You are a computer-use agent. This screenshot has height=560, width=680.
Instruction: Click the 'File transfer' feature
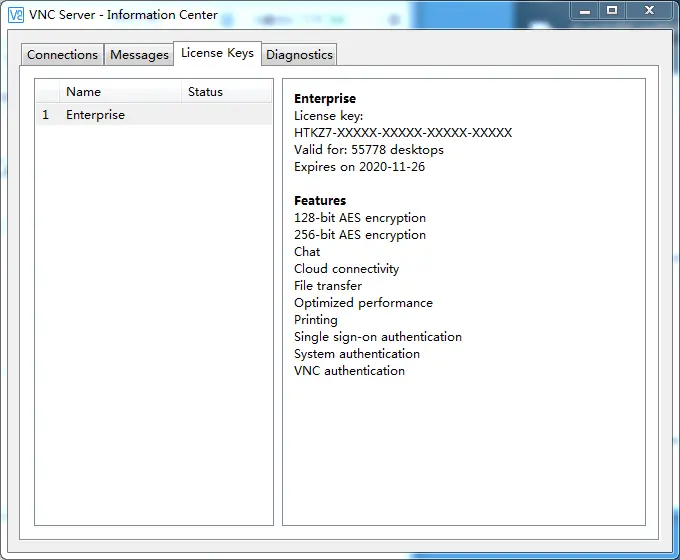pyautogui.click(x=328, y=285)
